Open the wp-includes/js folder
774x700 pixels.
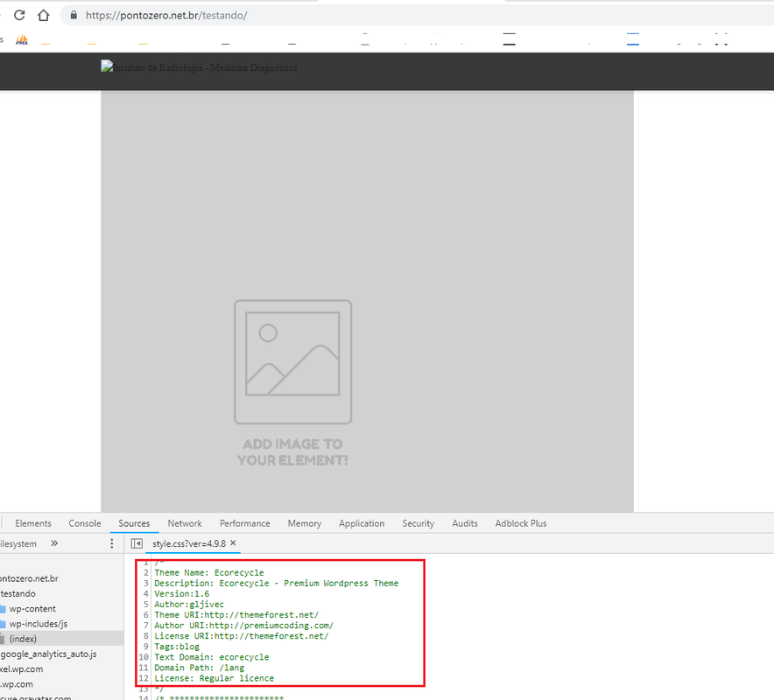(x=38, y=624)
